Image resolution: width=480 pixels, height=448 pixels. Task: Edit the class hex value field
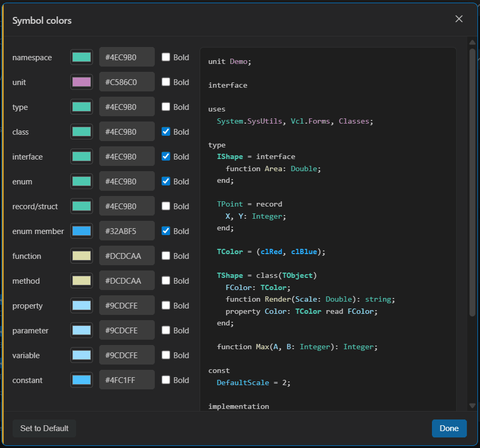[127, 132]
